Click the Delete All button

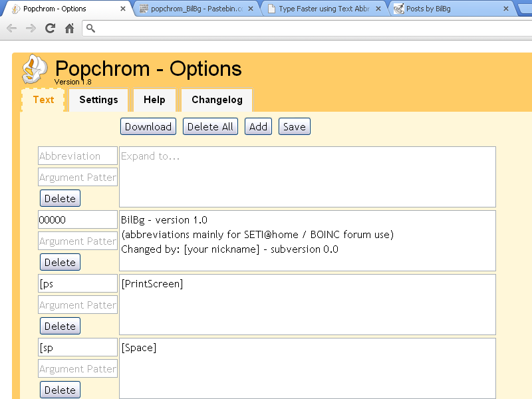click(210, 126)
